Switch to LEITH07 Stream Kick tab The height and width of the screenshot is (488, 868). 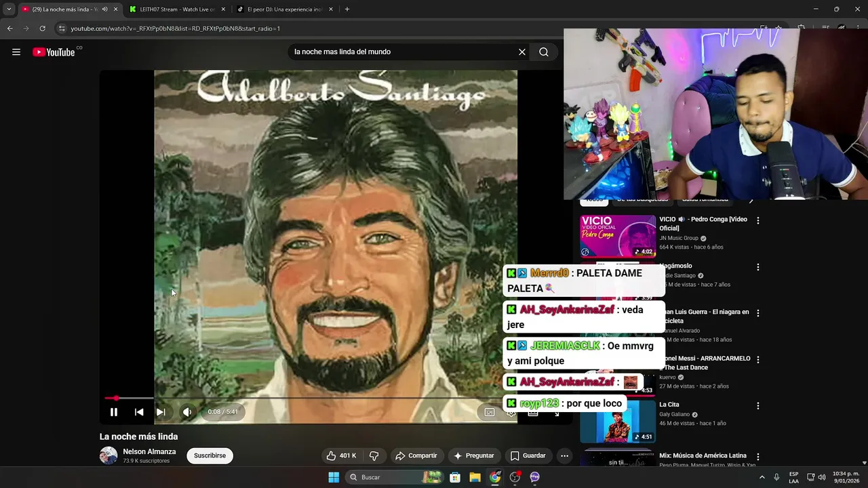tap(178, 9)
